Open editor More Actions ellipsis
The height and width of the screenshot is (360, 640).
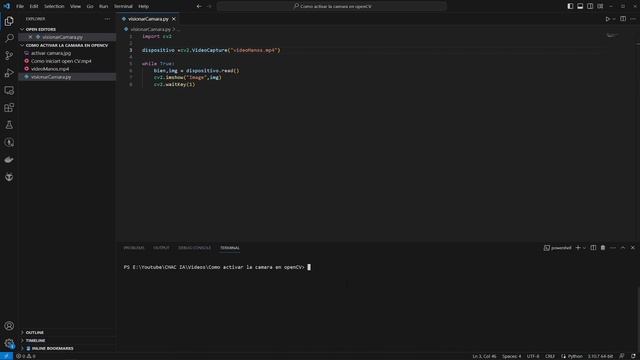coord(633,19)
